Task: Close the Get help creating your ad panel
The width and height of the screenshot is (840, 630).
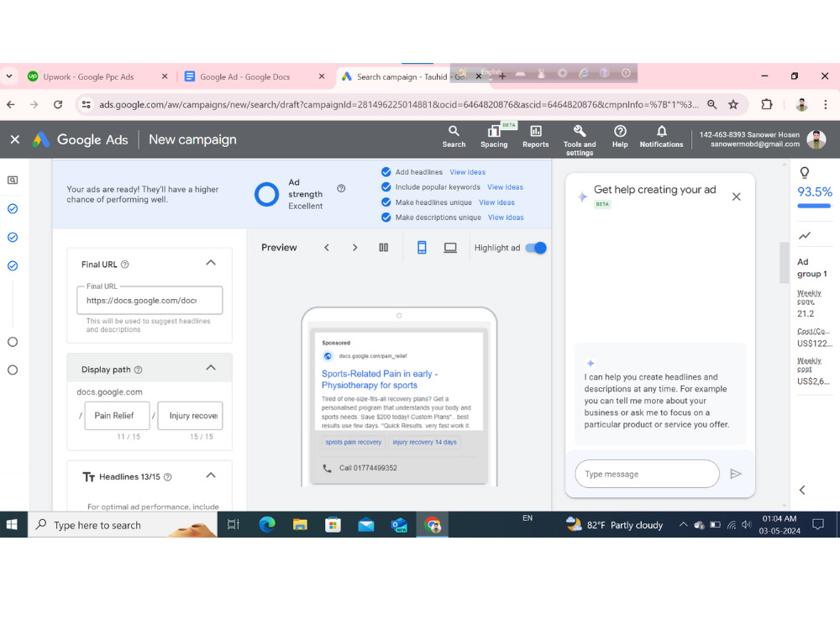Action: pos(736,197)
